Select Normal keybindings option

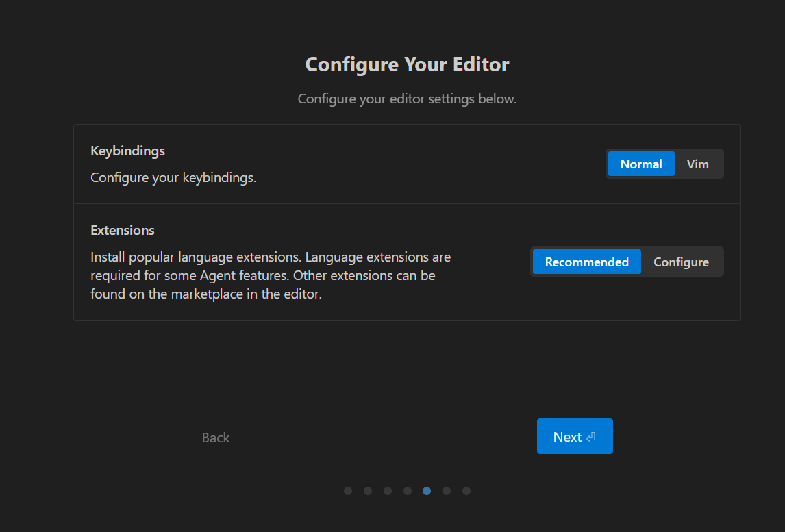[640, 164]
